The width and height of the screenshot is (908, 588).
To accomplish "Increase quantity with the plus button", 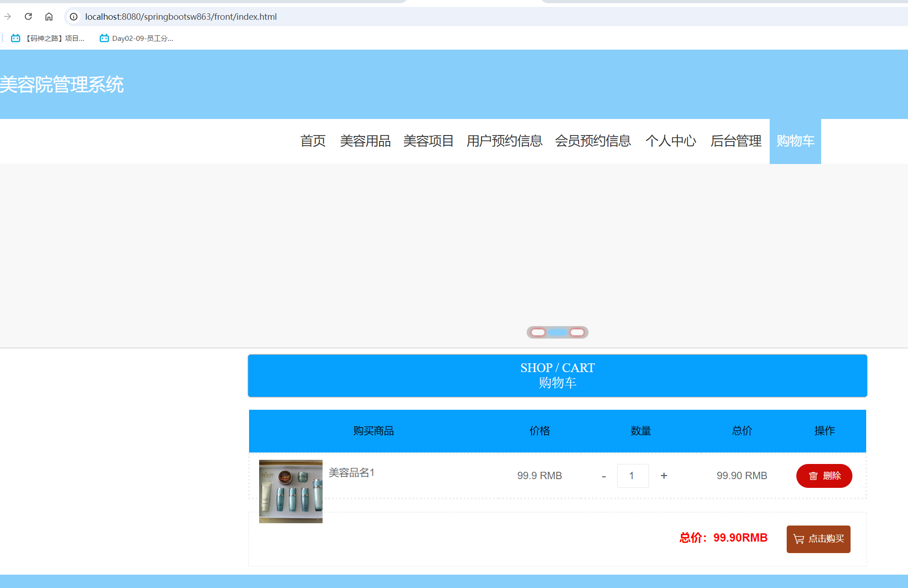I will [664, 476].
